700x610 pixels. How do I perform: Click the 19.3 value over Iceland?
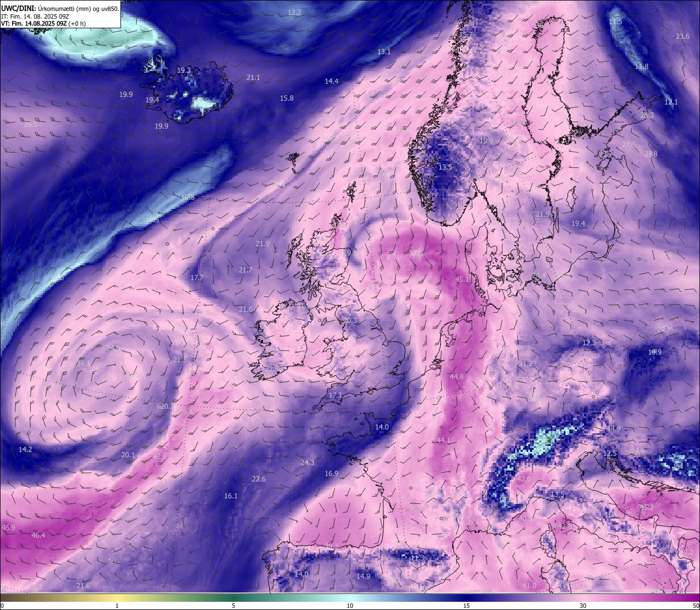coord(184,71)
